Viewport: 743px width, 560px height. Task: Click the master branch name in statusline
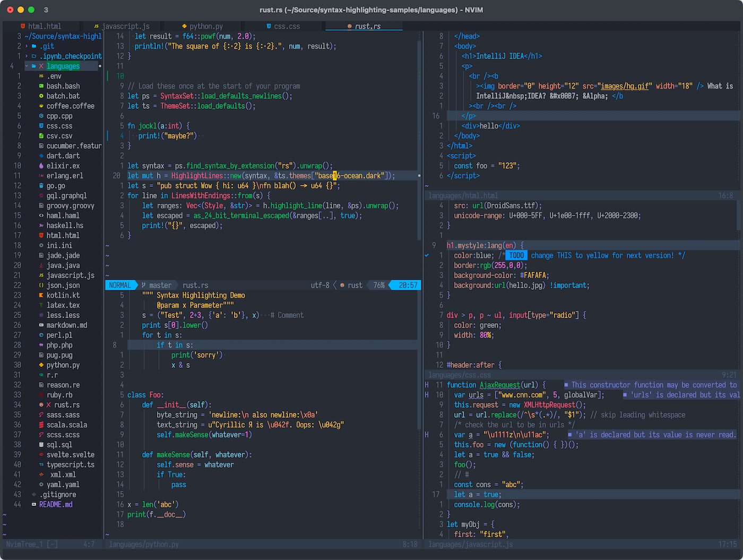(x=161, y=285)
